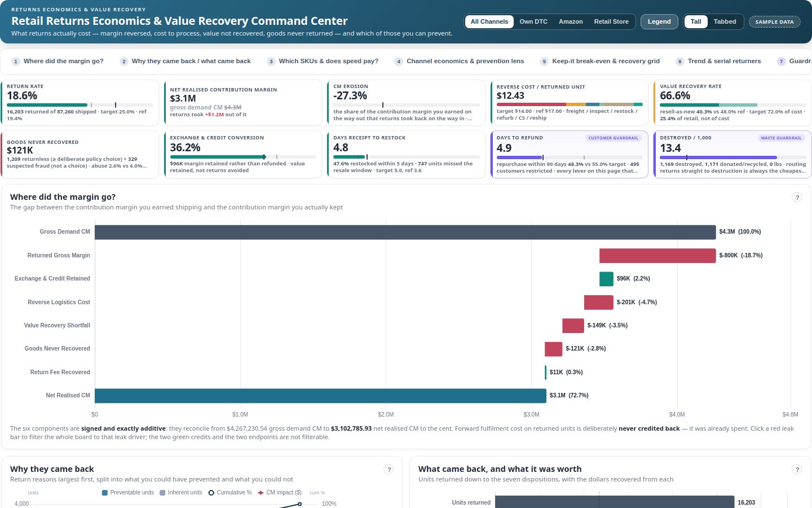This screenshot has height=508, width=812.
Task: Filter by Goods Never Recovered bar
Action: click(x=553, y=349)
